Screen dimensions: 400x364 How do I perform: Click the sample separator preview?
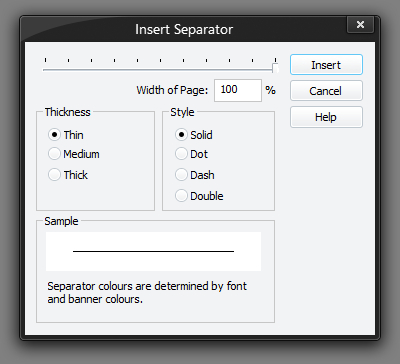[153, 251]
